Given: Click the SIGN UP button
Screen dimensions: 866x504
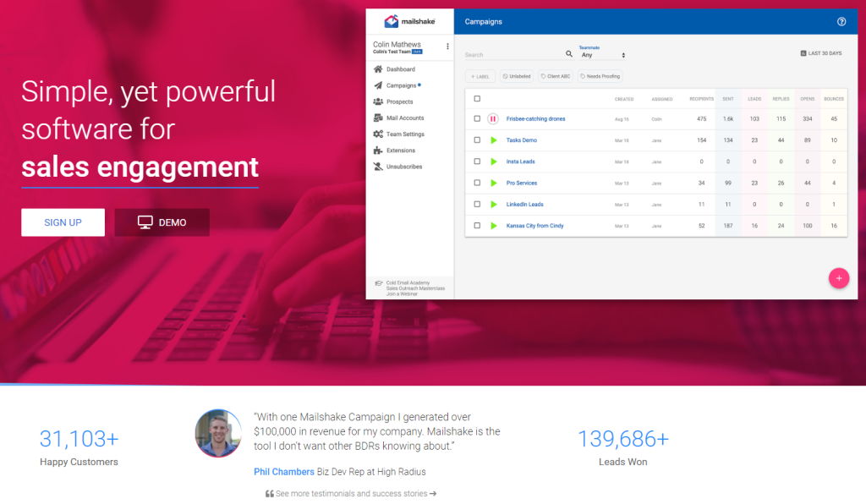Looking at the screenshot, I should (63, 222).
